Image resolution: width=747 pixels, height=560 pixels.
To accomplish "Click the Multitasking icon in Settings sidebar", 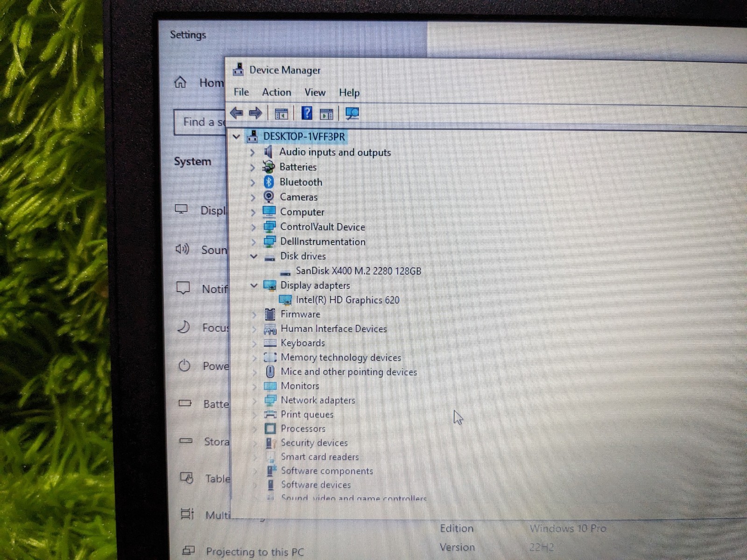I will 187,514.
